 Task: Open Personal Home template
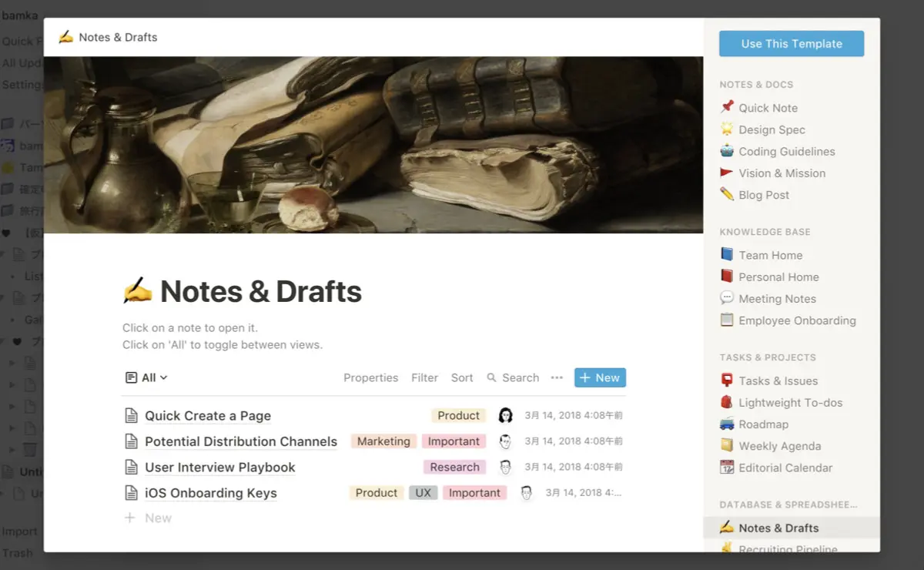[x=778, y=277]
